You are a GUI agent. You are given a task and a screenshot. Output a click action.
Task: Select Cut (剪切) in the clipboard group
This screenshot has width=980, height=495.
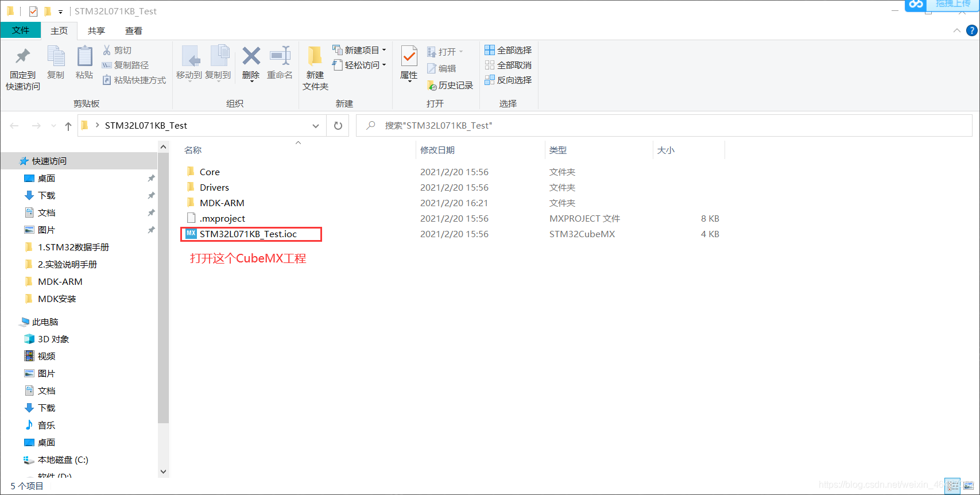tap(117, 51)
